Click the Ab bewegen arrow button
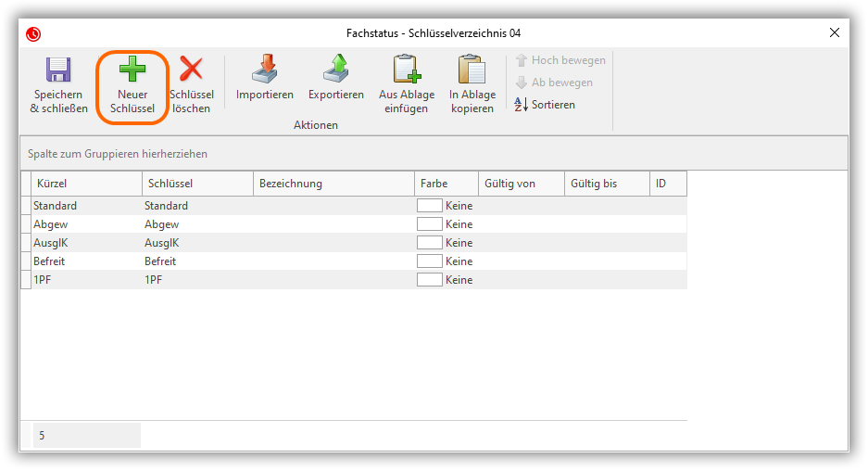The height and width of the screenshot is (471, 868). (x=554, y=83)
